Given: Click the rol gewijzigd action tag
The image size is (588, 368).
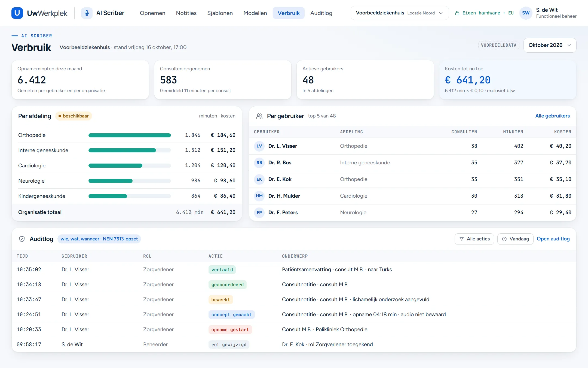Looking at the screenshot, I should (229, 345).
